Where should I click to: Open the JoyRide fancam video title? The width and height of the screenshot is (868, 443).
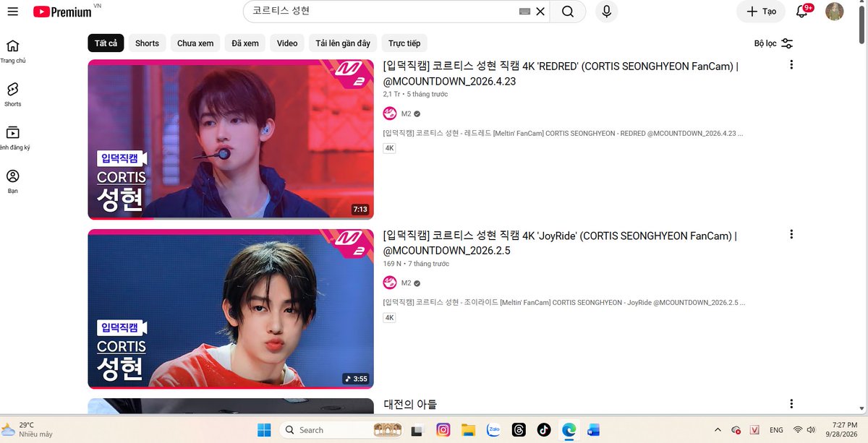(559, 244)
